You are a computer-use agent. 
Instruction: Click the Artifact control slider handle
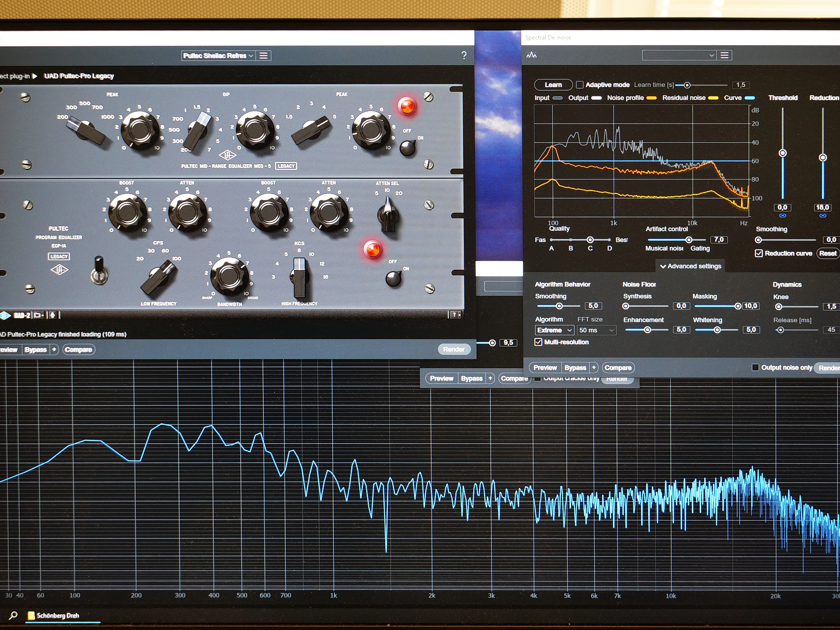click(x=688, y=240)
